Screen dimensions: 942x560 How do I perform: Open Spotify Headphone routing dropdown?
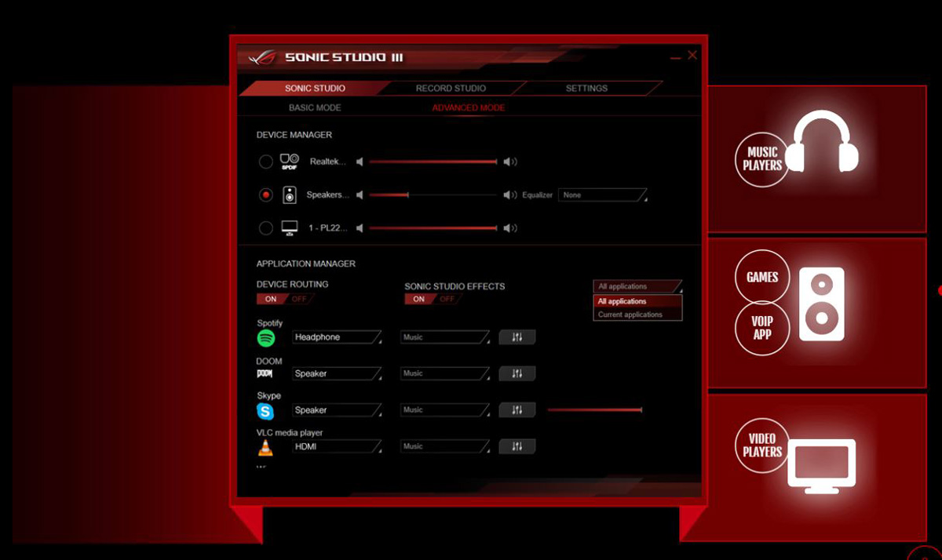338,337
